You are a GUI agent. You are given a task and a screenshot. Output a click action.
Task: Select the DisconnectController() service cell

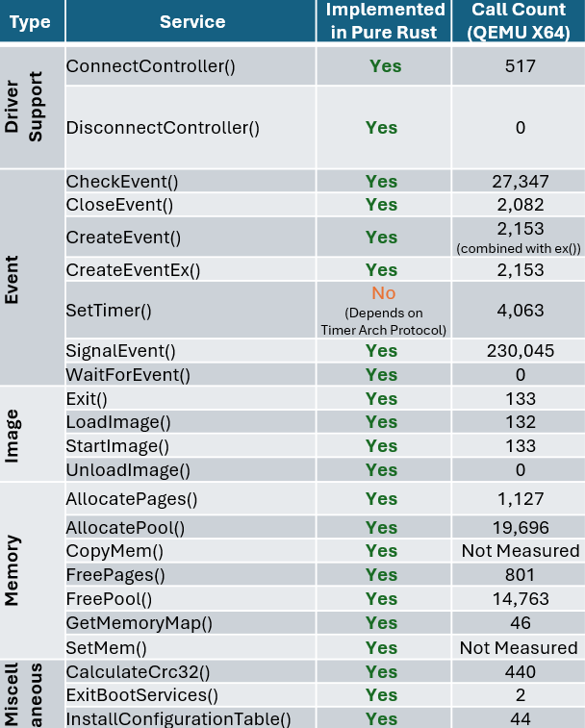pos(162,127)
